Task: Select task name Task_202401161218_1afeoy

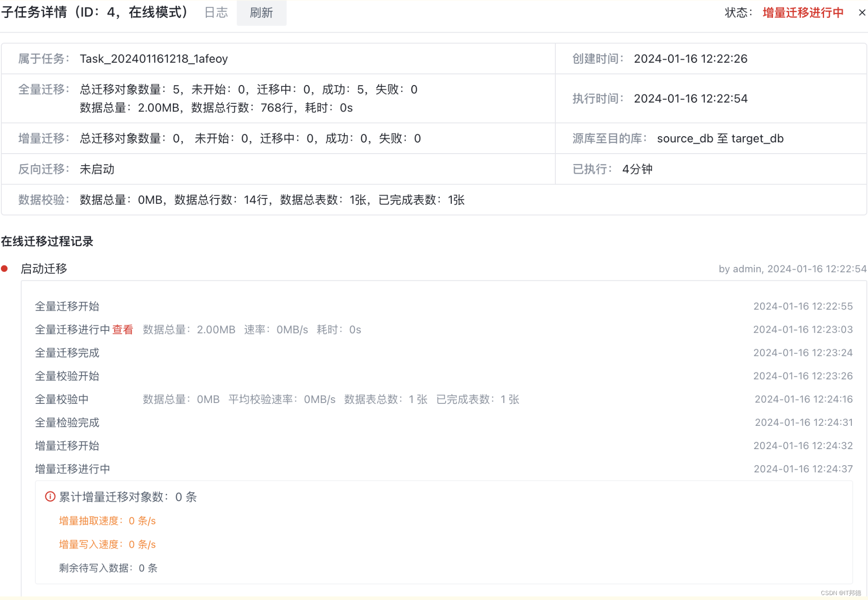Action: point(154,59)
